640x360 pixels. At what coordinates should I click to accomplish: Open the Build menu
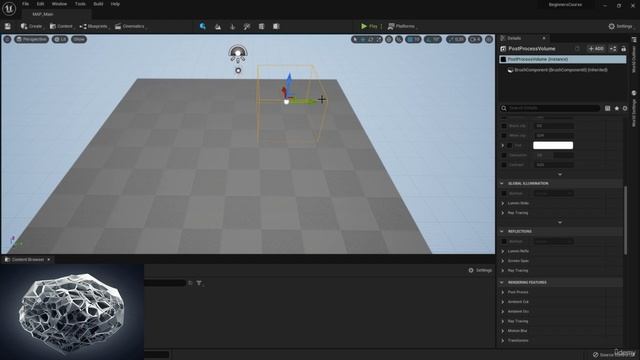click(x=98, y=4)
